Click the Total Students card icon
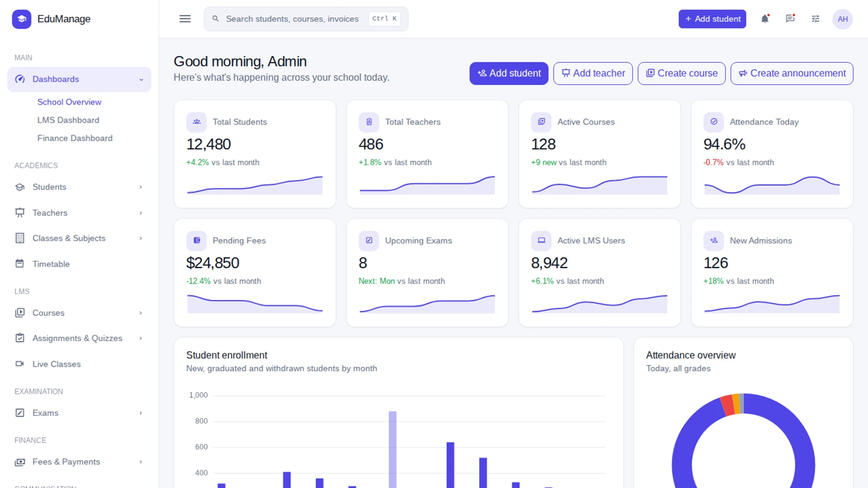The width and height of the screenshot is (868, 488). pos(197,122)
